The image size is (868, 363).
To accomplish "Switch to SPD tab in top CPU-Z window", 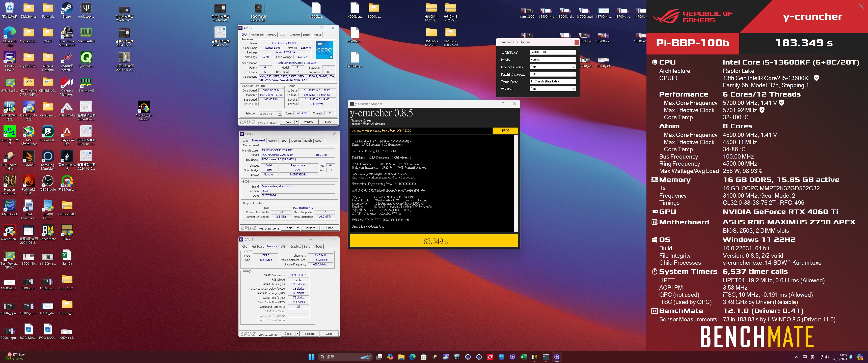I will click(x=283, y=35).
